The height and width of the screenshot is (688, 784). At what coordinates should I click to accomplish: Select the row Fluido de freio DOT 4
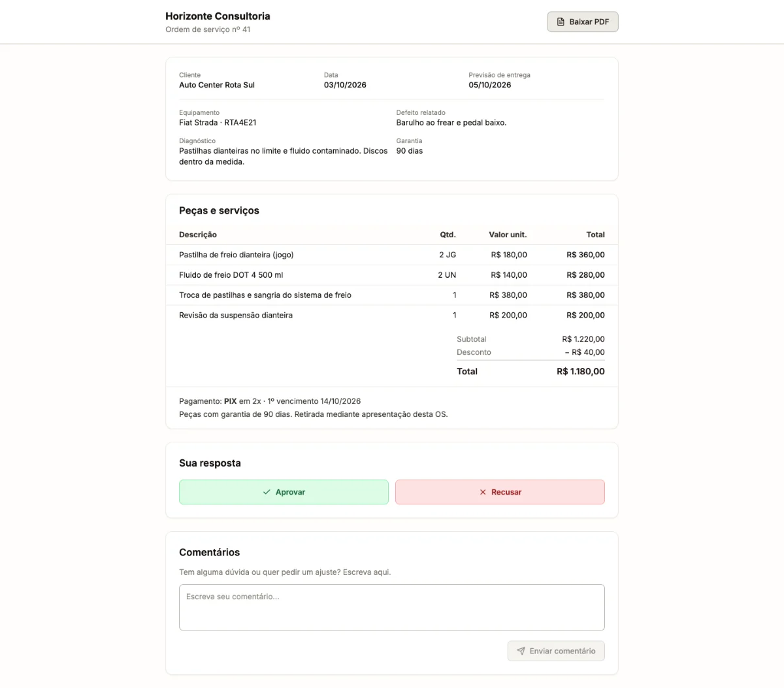click(392, 275)
